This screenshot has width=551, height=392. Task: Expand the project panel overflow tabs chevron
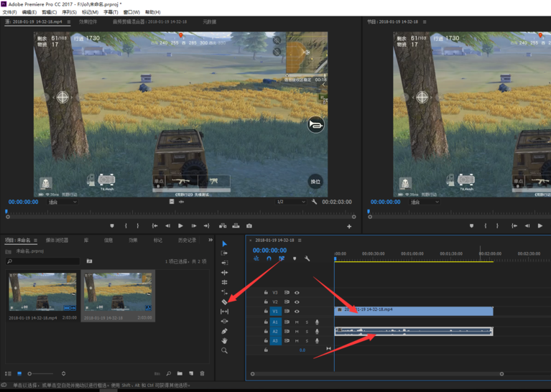tap(210, 241)
